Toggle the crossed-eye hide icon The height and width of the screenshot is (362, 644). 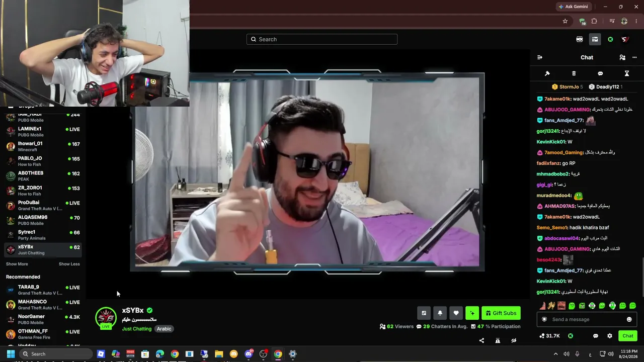coord(514,340)
